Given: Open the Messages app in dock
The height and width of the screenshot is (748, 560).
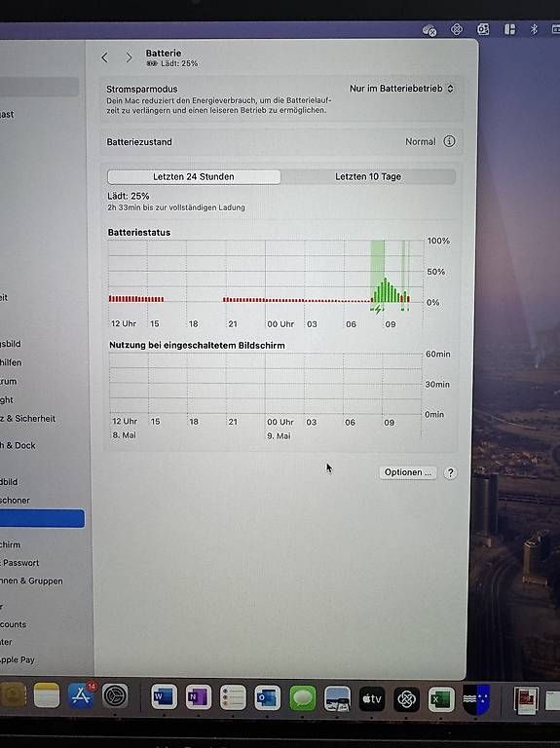Looking at the screenshot, I should pyautogui.click(x=303, y=698).
